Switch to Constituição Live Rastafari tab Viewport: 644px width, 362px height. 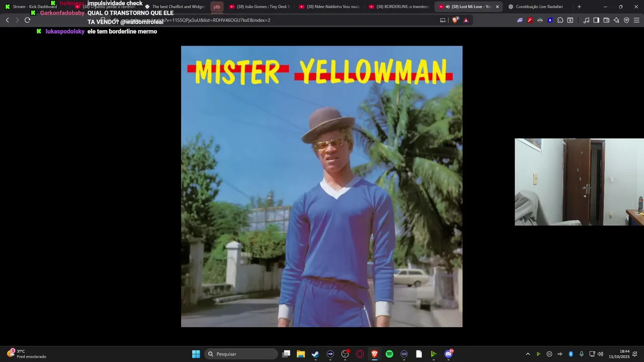(x=538, y=7)
